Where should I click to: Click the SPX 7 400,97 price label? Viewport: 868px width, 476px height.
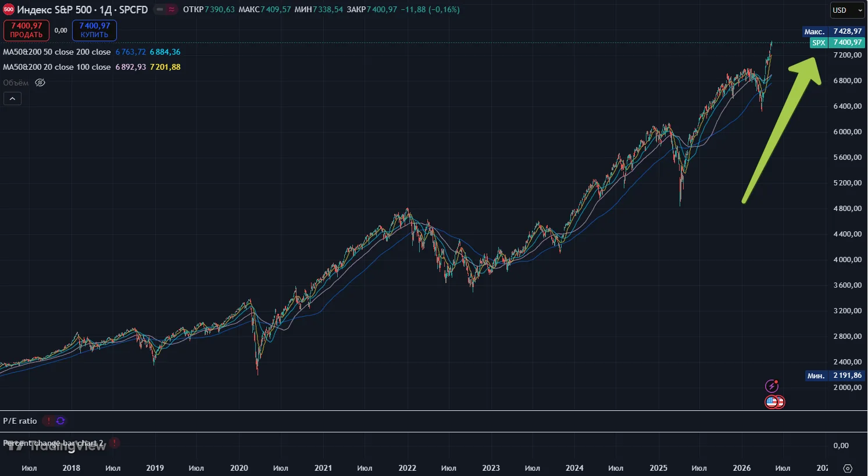click(837, 42)
